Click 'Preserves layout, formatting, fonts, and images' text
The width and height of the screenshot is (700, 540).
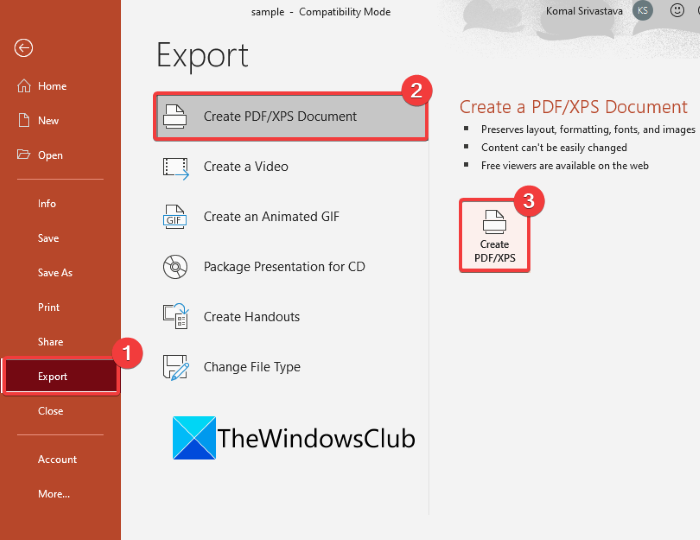(588, 129)
